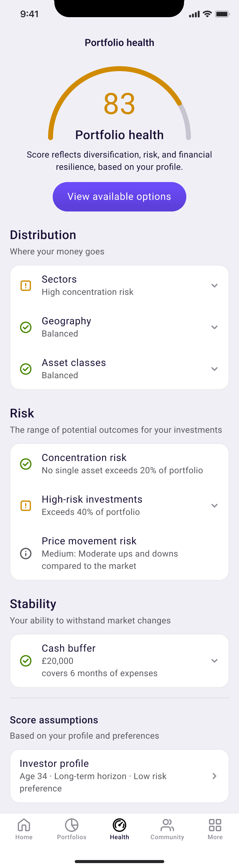Image resolution: width=239 pixels, height=868 pixels.
Task: Switch to the Portfolios tab label
Action: click(x=71, y=837)
